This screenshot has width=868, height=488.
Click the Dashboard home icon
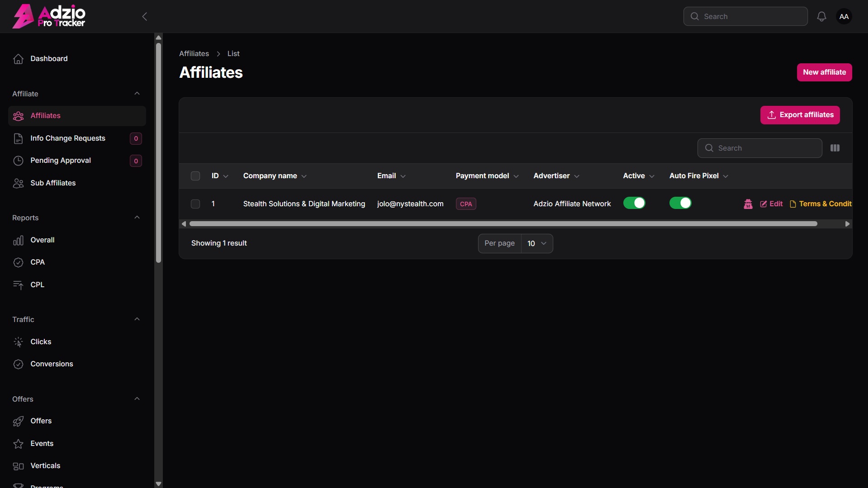tap(18, 59)
